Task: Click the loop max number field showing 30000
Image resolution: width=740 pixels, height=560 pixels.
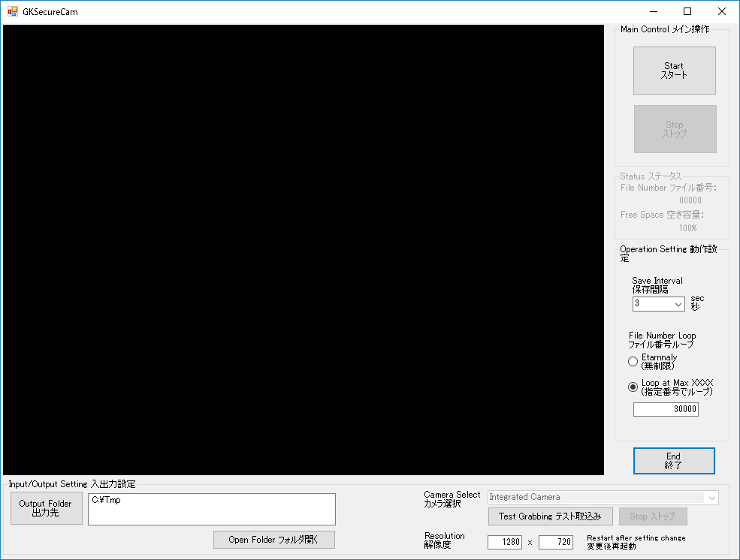Action: 666,409
